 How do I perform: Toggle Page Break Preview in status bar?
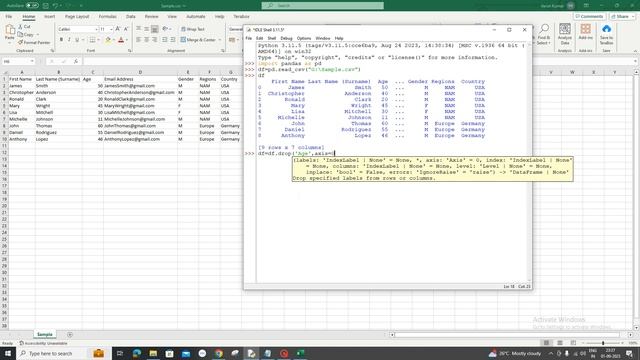[x=573, y=343]
